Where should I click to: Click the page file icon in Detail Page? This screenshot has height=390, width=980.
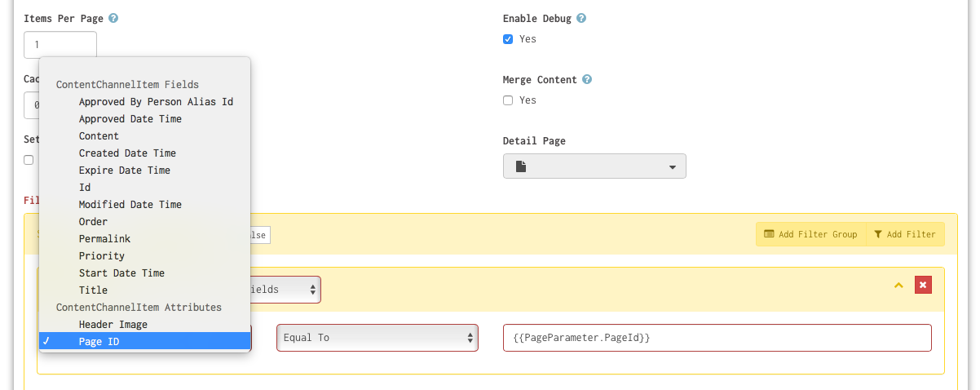[x=522, y=166]
